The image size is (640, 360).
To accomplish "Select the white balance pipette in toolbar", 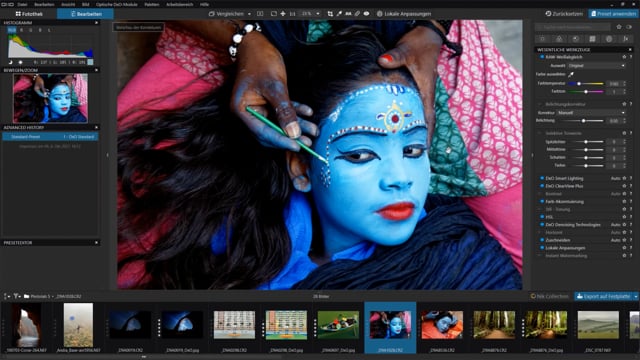I will pyautogui.click(x=339, y=14).
